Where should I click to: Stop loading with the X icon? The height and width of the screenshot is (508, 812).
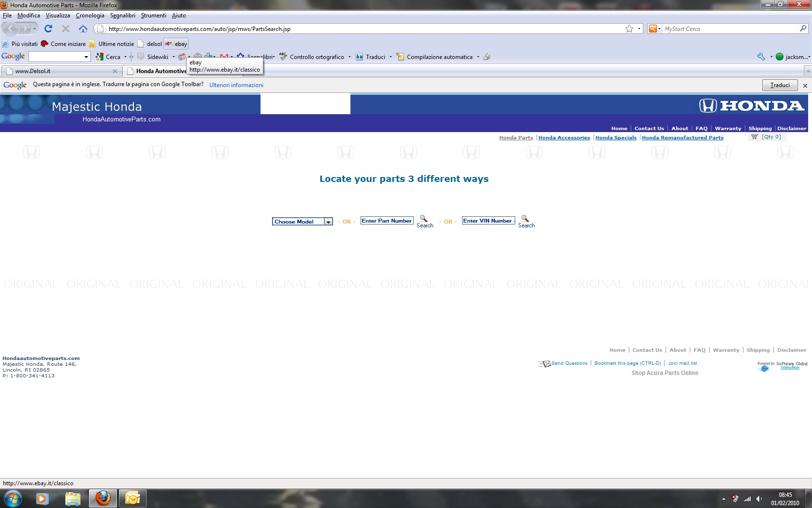(x=66, y=29)
